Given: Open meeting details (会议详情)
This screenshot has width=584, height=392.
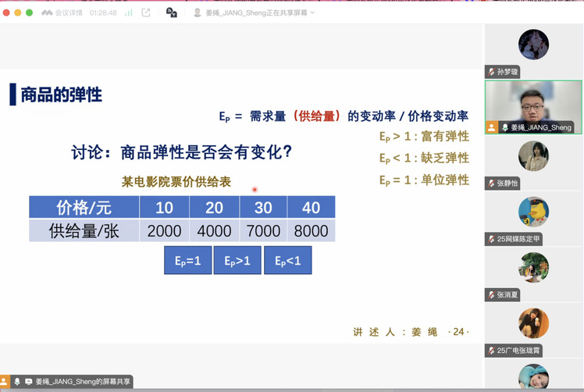Looking at the screenshot, I should (x=62, y=12).
